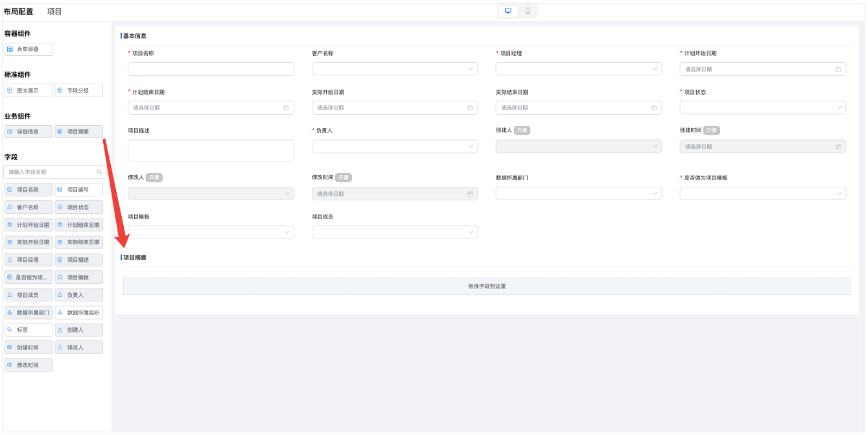Pick the 是否做为项... field chip

coord(29,277)
